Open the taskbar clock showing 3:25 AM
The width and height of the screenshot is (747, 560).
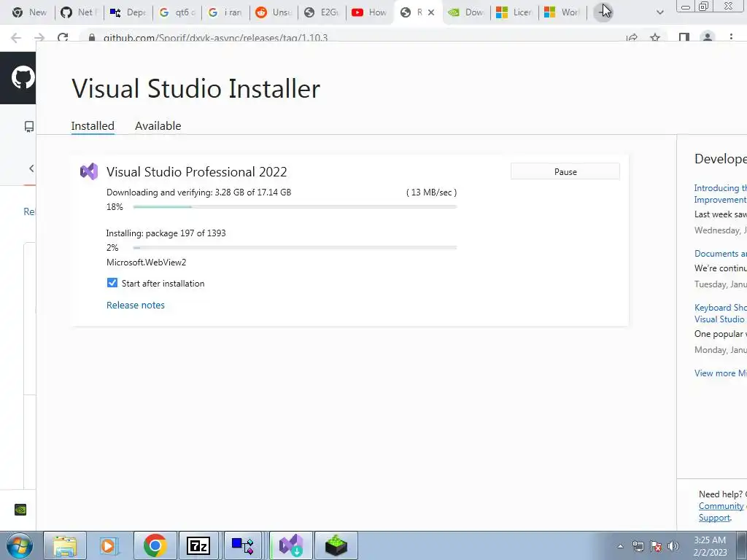coord(710,546)
